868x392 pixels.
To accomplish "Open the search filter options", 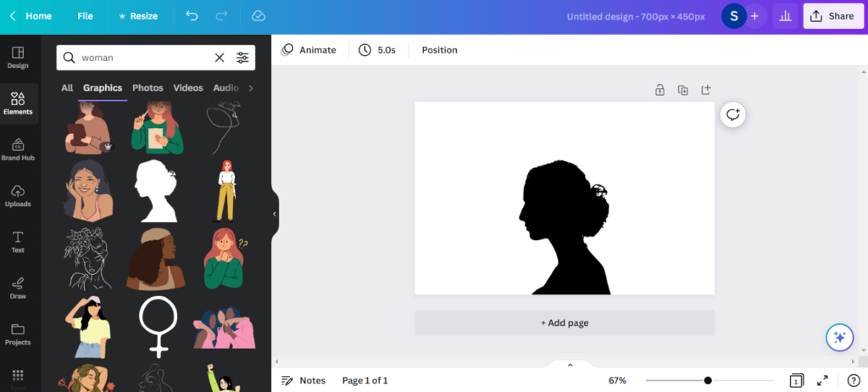I will tap(242, 58).
